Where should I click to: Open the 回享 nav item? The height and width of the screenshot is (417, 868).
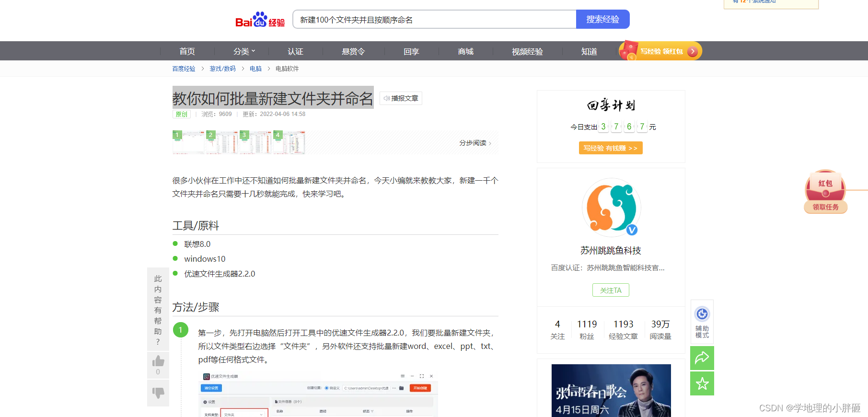click(411, 51)
